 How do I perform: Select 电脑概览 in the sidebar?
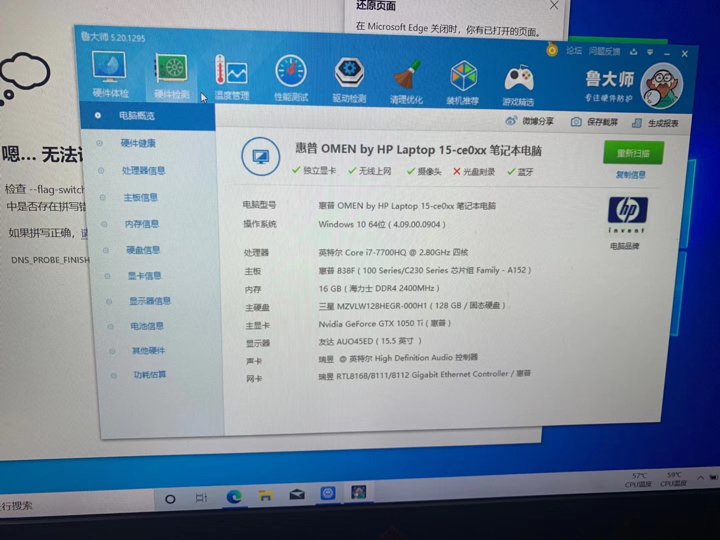tap(148, 116)
